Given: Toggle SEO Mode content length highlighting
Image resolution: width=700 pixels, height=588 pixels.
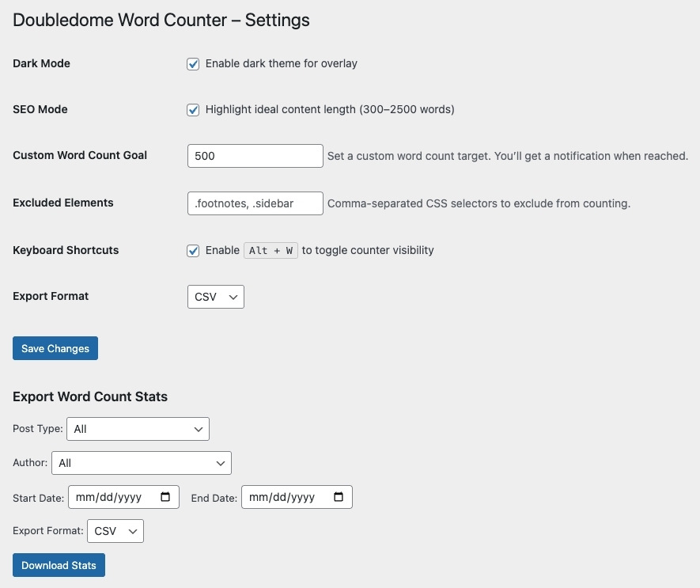Looking at the screenshot, I should (193, 109).
